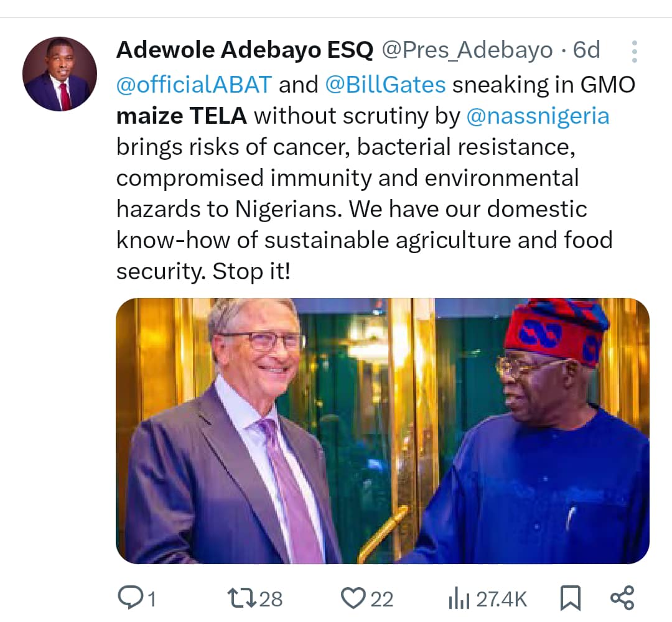Open the tweet by clicking its text body
Image resolution: width=672 pixels, height=622 pixels.
348,209
